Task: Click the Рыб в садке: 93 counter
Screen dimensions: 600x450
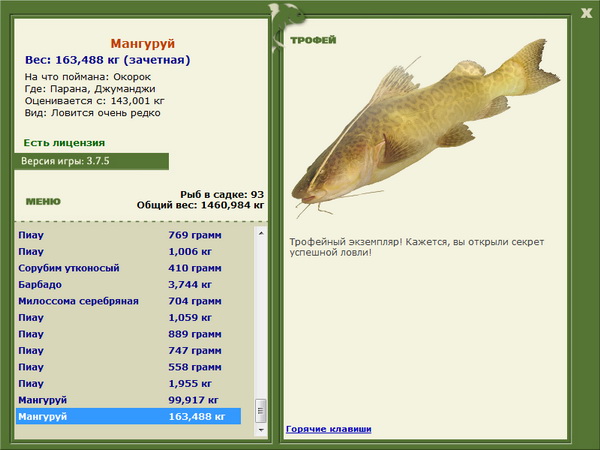Action: point(222,194)
